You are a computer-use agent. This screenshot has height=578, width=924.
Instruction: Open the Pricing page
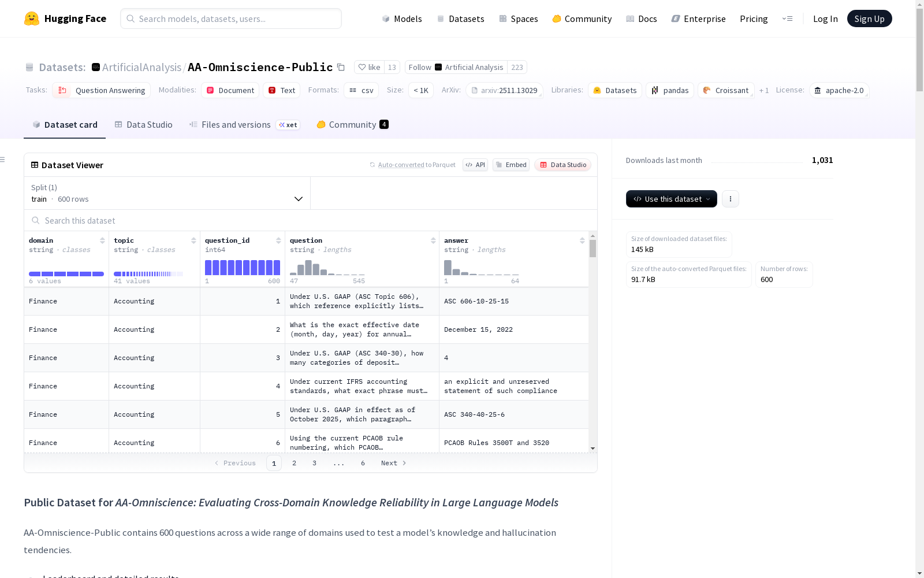click(754, 18)
